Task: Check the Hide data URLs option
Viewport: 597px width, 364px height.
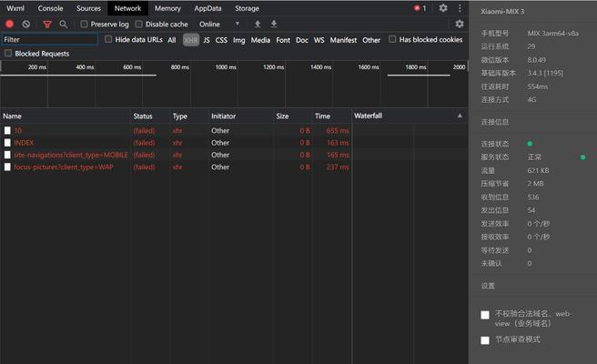Action: [108, 39]
